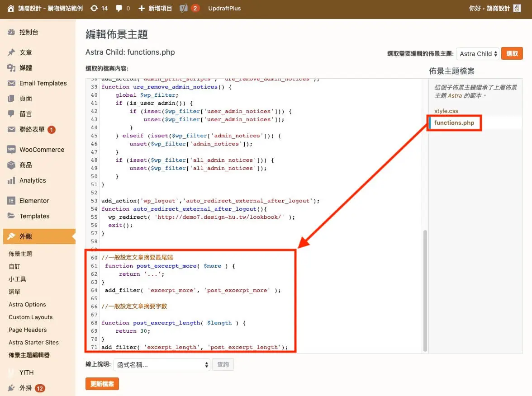The height and width of the screenshot is (396, 532).
Task: Click comment line 60 一般設定文章摘要最尾端
Action: (x=137, y=258)
